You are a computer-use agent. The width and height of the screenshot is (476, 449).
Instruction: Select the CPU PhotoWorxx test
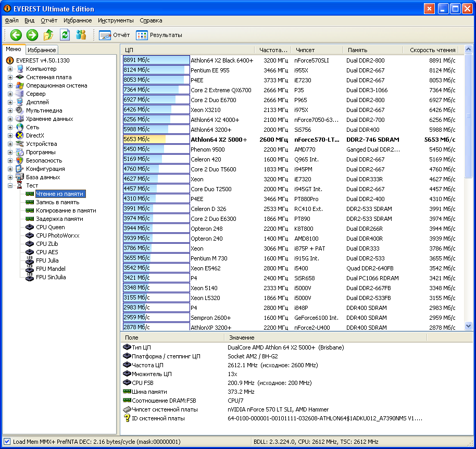click(58, 235)
